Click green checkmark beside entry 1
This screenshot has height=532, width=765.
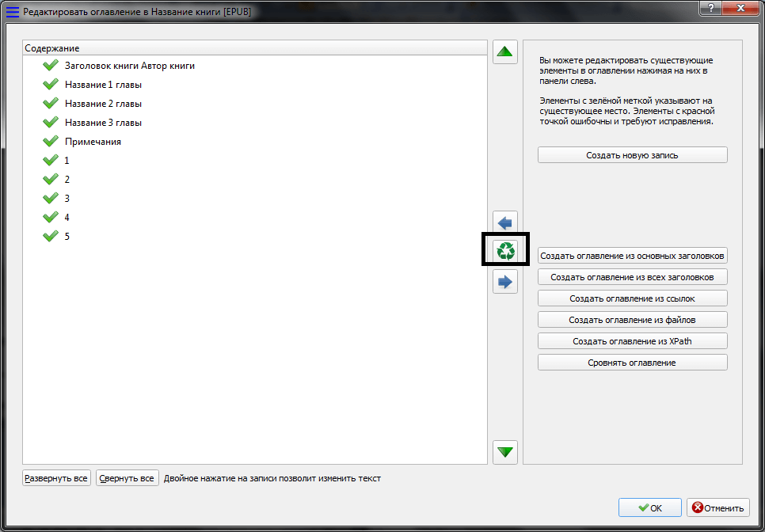click(x=50, y=161)
